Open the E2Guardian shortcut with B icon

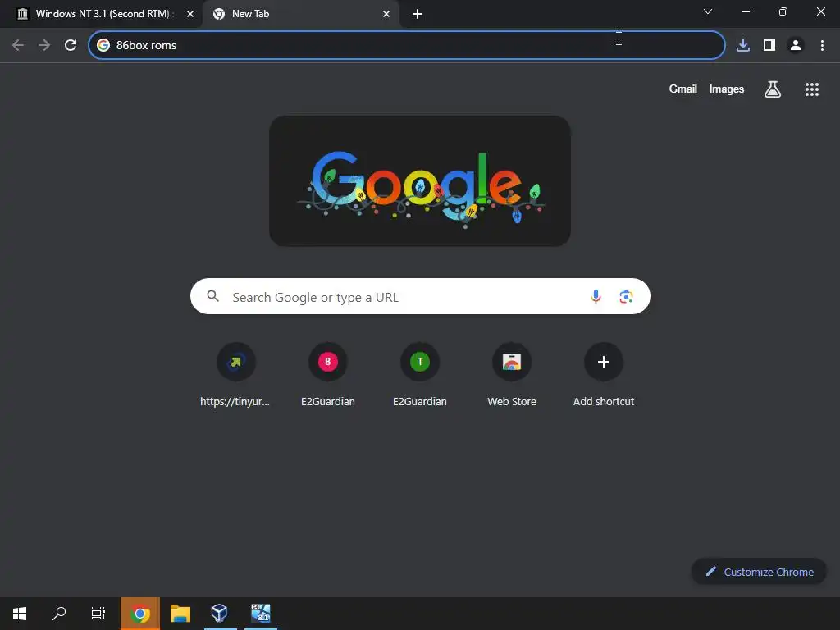328,375
